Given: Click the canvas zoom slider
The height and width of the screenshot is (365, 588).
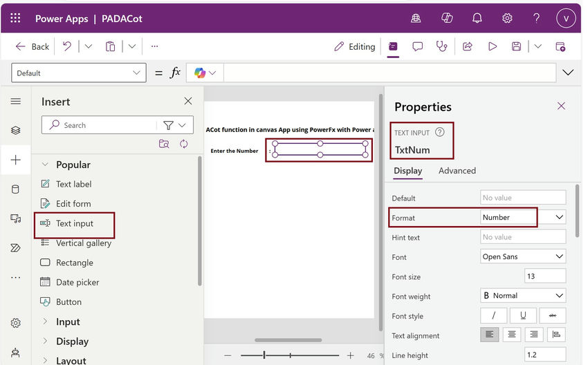Looking at the screenshot, I should (290, 355).
